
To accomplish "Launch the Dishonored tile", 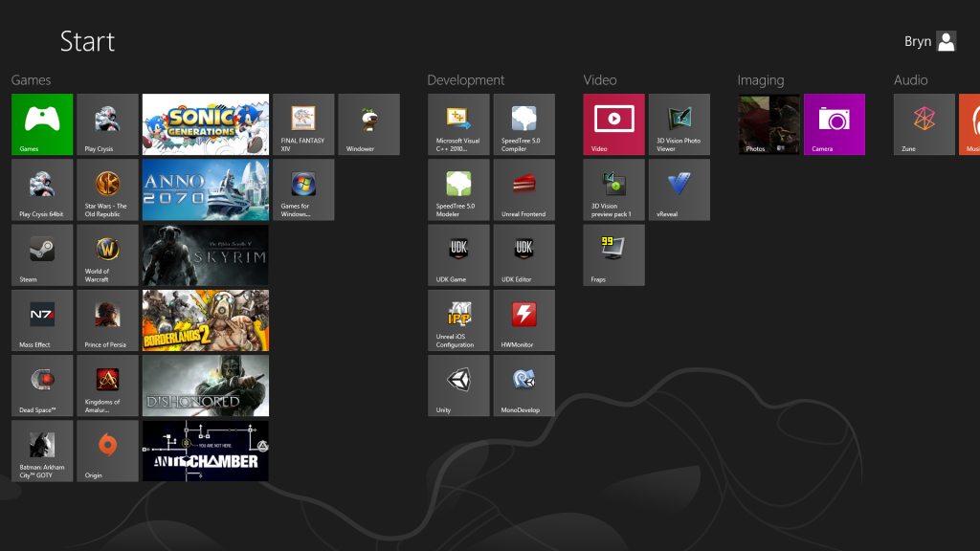I will click(206, 386).
